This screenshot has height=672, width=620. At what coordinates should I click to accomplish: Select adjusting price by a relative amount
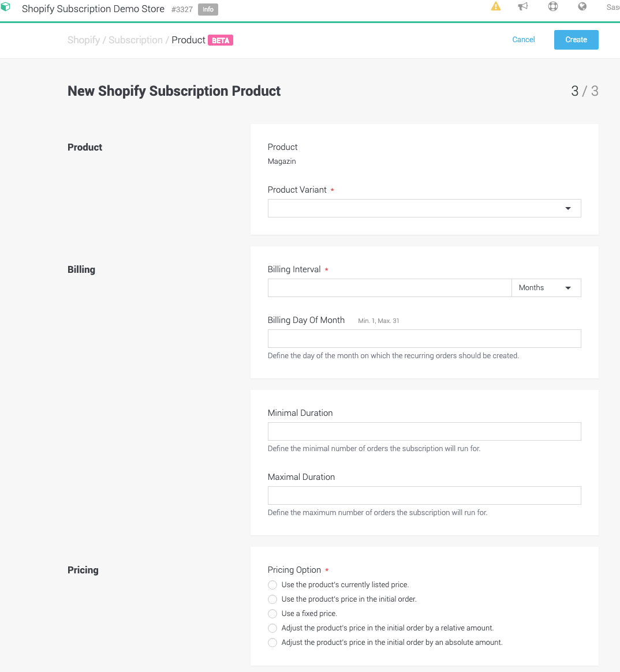coord(272,628)
